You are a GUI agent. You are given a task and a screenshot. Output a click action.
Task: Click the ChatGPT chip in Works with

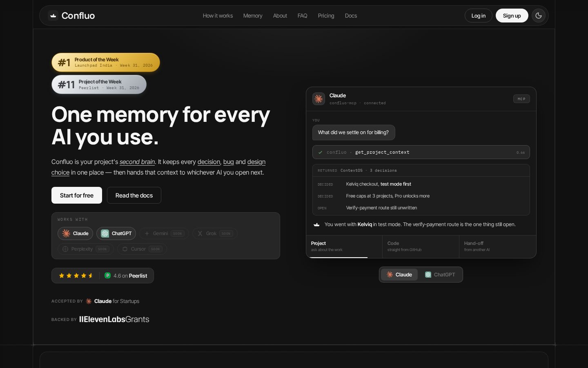(116, 233)
